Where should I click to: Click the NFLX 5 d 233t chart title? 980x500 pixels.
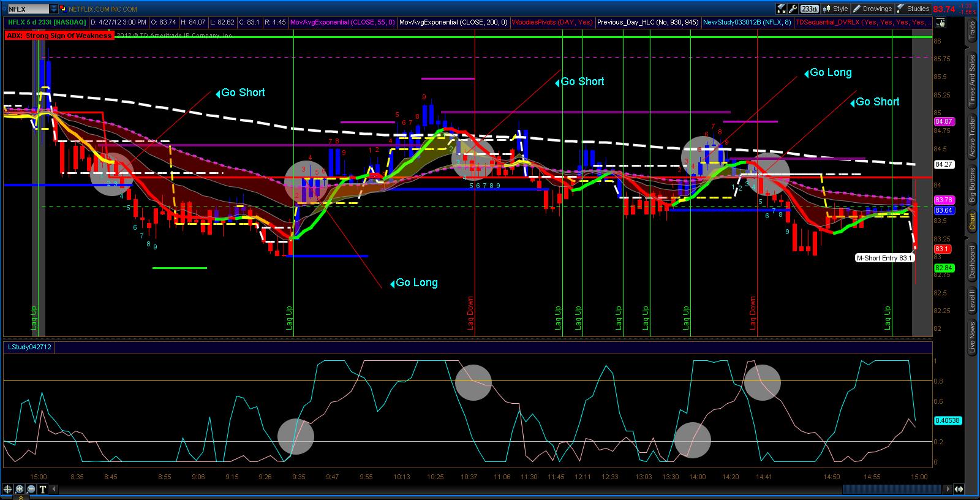47,22
